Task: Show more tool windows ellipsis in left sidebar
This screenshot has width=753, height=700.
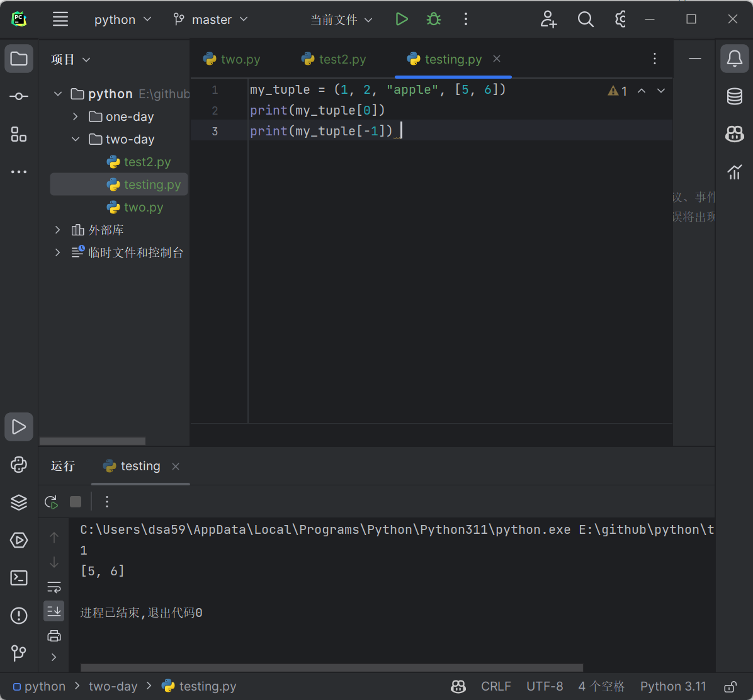Action: (x=19, y=171)
